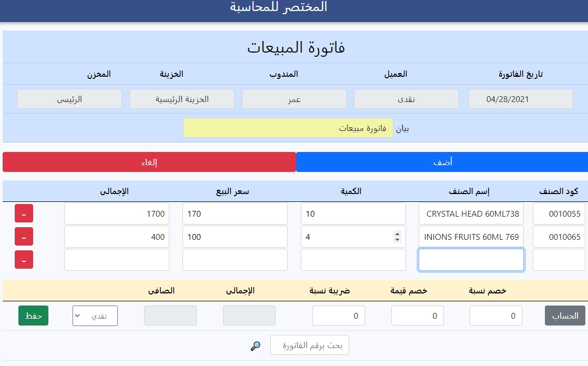Click the empty item name field in third row
Viewport: 588px width, 366px height.
click(x=471, y=260)
